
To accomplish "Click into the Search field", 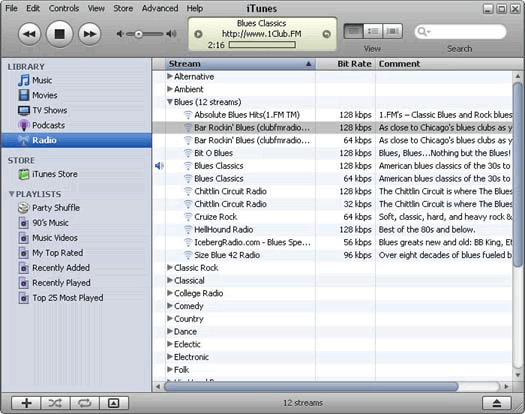I will click(460, 32).
